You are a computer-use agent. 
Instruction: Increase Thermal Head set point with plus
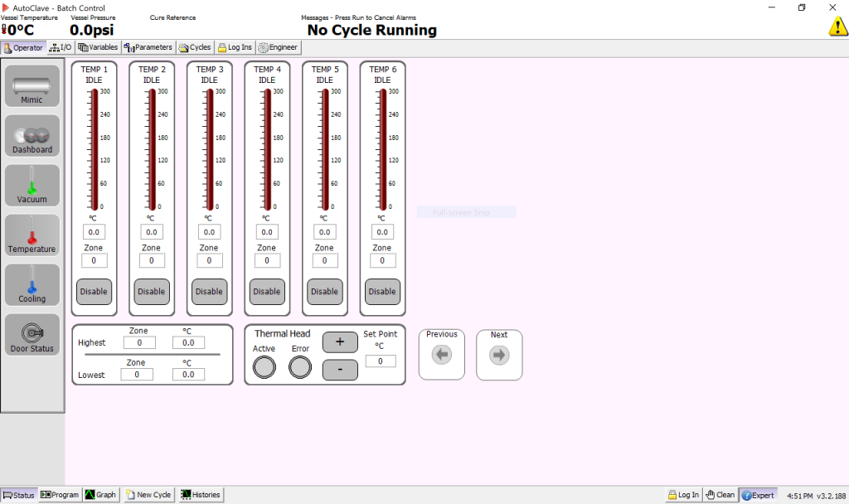(340, 343)
